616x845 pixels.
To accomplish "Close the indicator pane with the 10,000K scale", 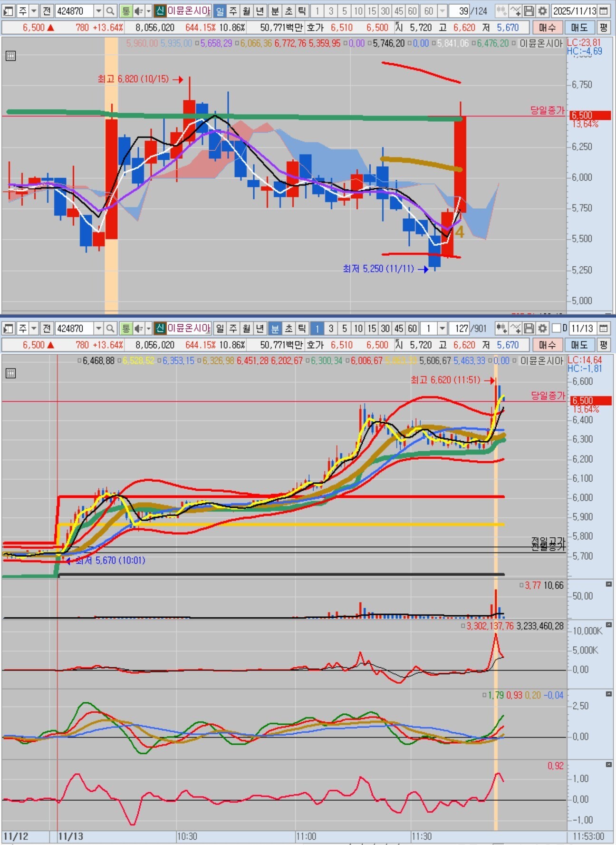I will pos(609,625).
